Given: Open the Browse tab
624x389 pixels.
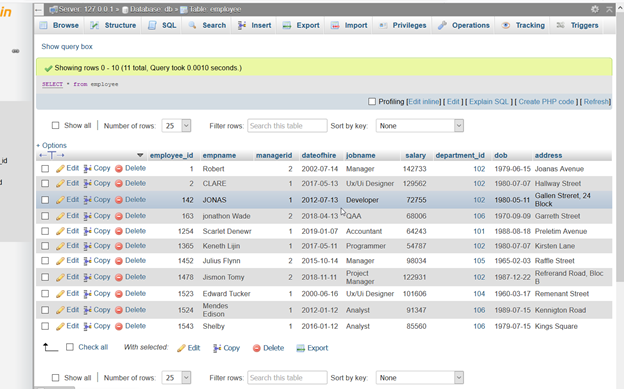Looking at the screenshot, I should point(59,25).
